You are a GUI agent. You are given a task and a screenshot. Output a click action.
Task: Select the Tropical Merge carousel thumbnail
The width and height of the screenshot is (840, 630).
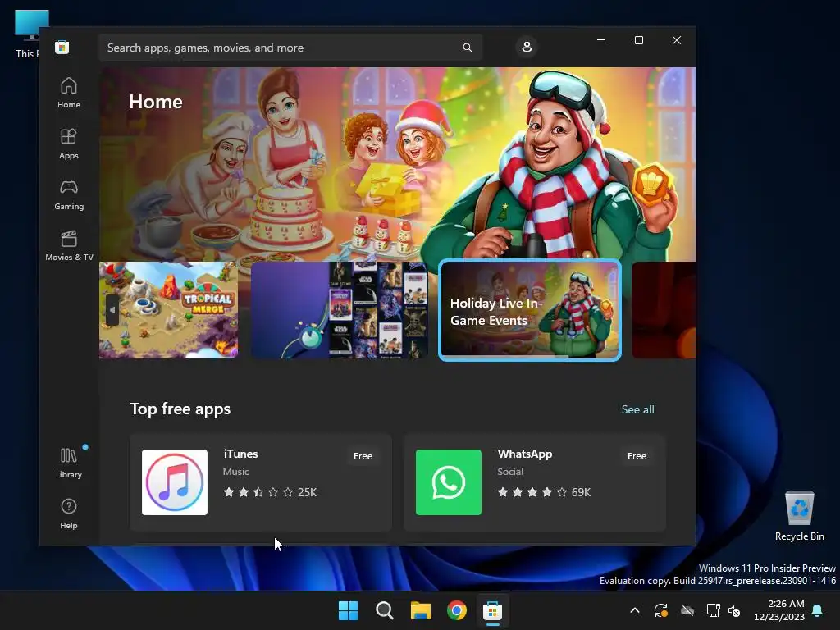(168, 309)
